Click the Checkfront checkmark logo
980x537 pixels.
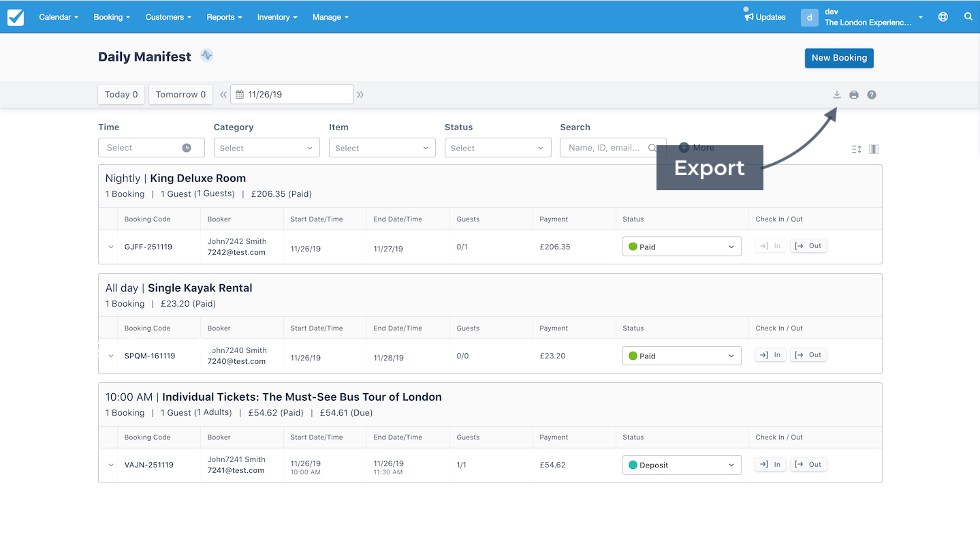[x=15, y=17]
